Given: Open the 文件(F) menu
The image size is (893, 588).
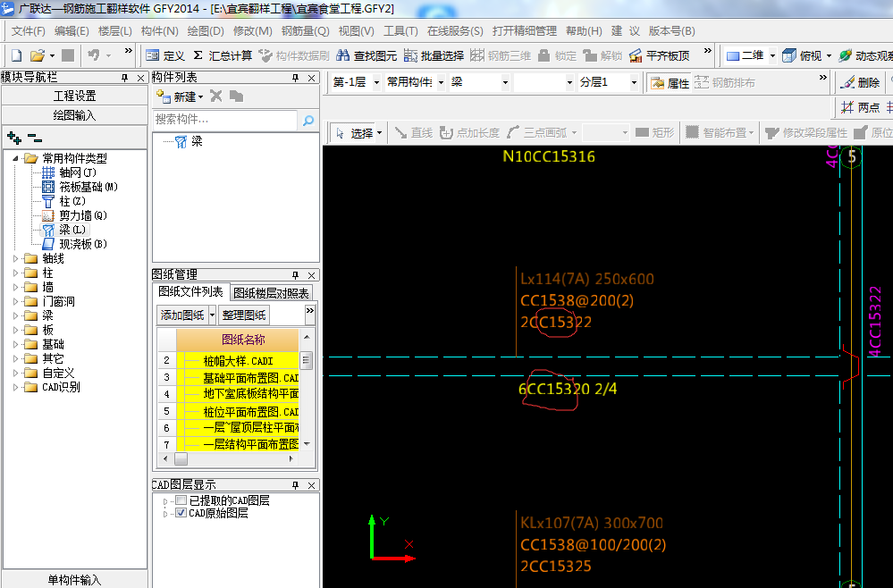Looking at the screenshot, I should (28, 30).
